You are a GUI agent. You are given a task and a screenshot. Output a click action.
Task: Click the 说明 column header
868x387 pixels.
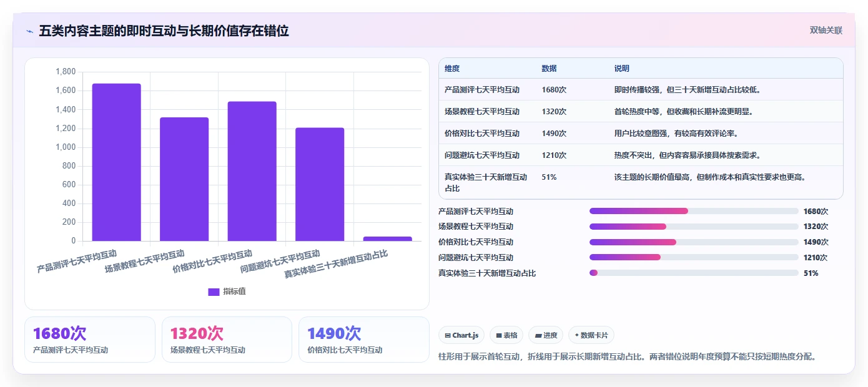point(622,69)
